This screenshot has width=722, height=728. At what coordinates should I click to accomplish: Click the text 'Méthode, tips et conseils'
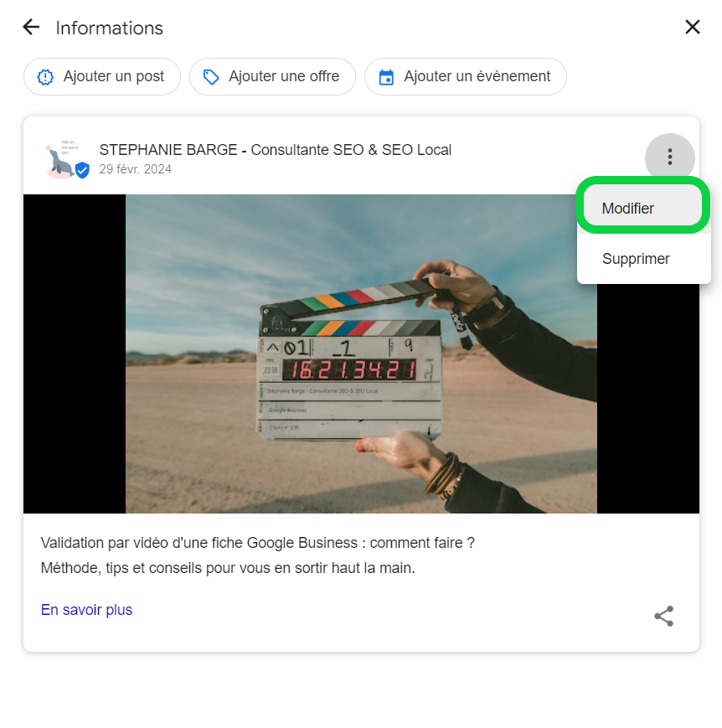(x=121, y=568)
